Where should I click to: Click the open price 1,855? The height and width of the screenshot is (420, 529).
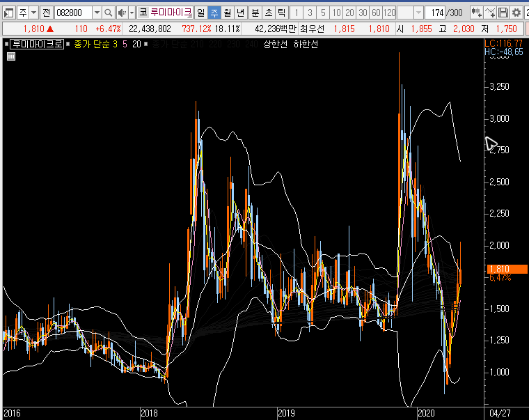click(421, 29)
